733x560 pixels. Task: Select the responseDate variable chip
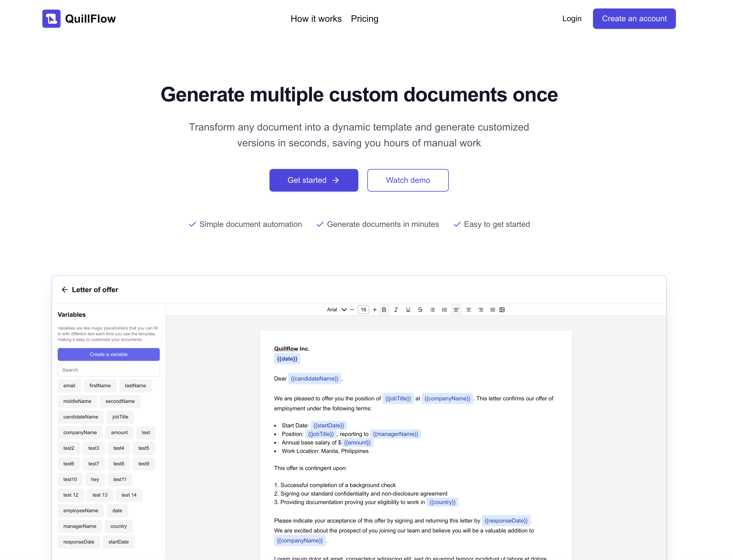pos(79,542)
